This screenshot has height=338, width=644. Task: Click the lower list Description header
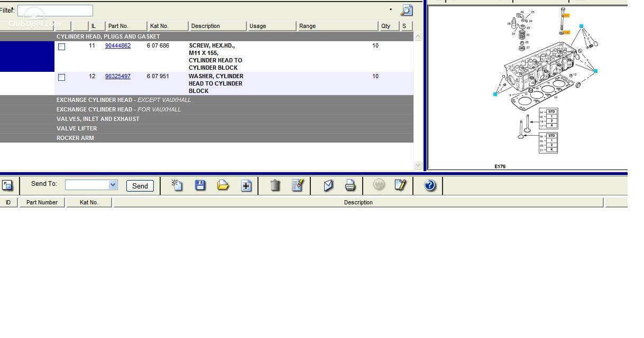(x=358, y=202)
